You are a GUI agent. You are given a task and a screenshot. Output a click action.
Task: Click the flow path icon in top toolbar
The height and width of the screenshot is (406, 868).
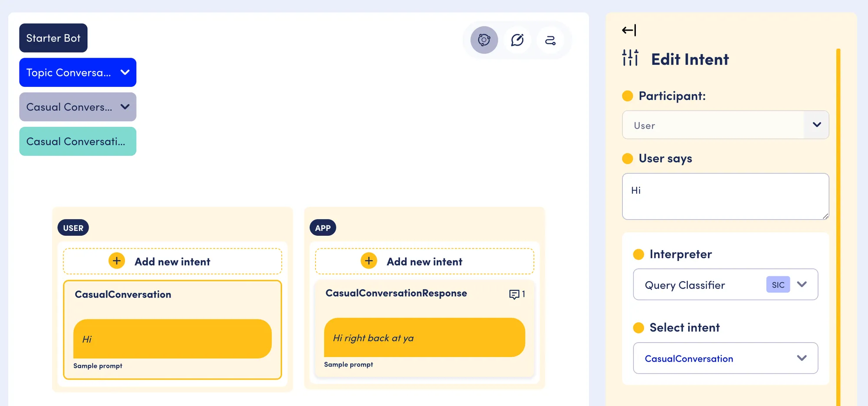point(550,40)
